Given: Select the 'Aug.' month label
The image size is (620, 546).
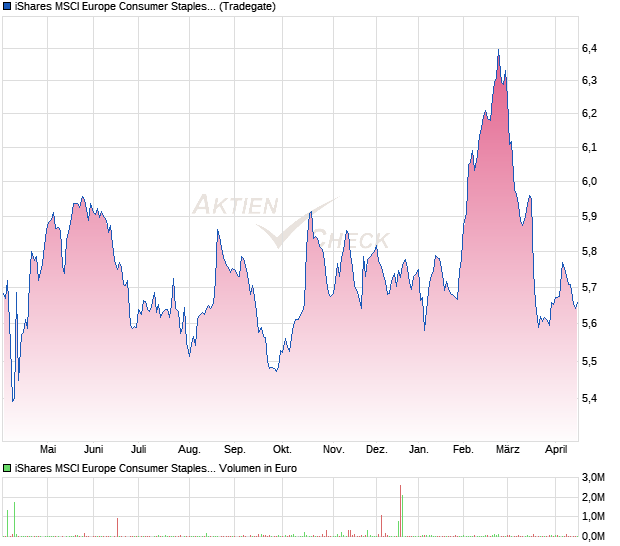Looking at the screenshot, I should (189, 450).
